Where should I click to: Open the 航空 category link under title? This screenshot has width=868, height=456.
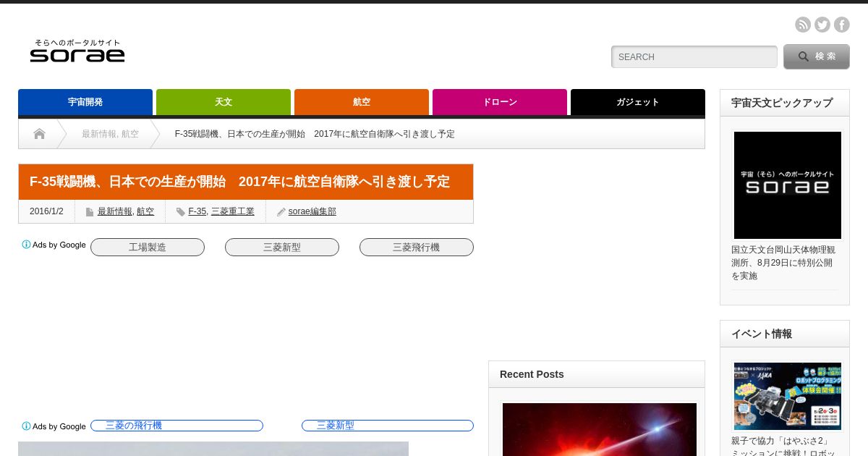(x=145, y=211)
